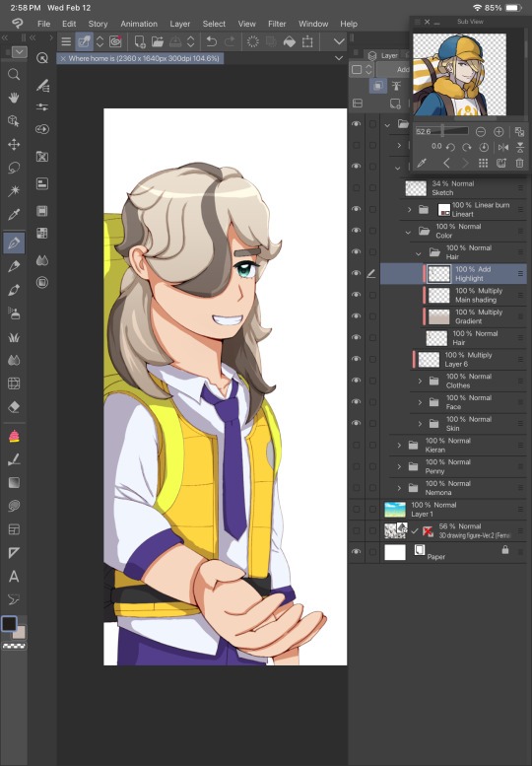
Task: Select the Eraser tool
Action: [x=14, y=406]
